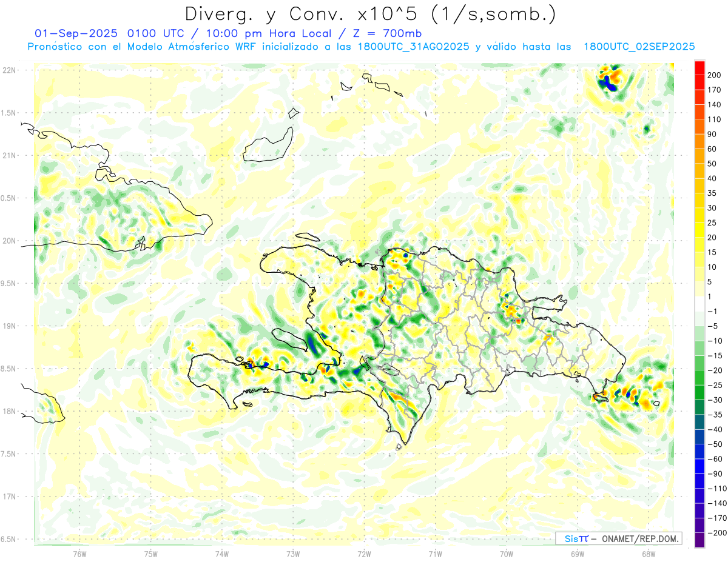Click the 'ONAMET/REP.DOM.' logo box

coord(618,538)
